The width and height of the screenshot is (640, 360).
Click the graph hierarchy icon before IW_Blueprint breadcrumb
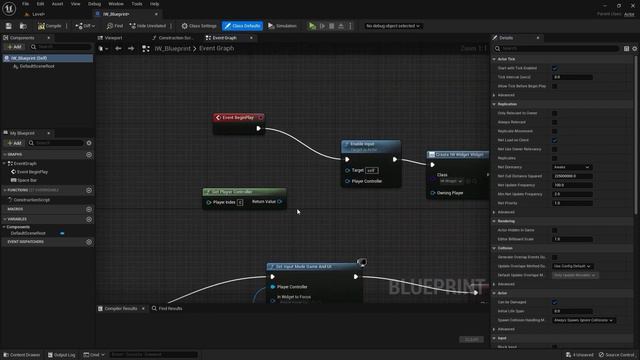coord(146,49)
